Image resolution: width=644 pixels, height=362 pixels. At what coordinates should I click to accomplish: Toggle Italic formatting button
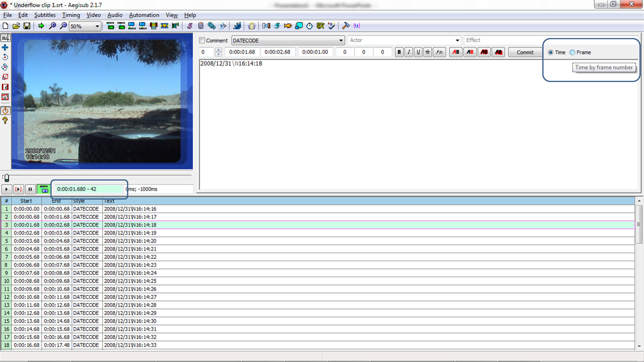point(409,52)
